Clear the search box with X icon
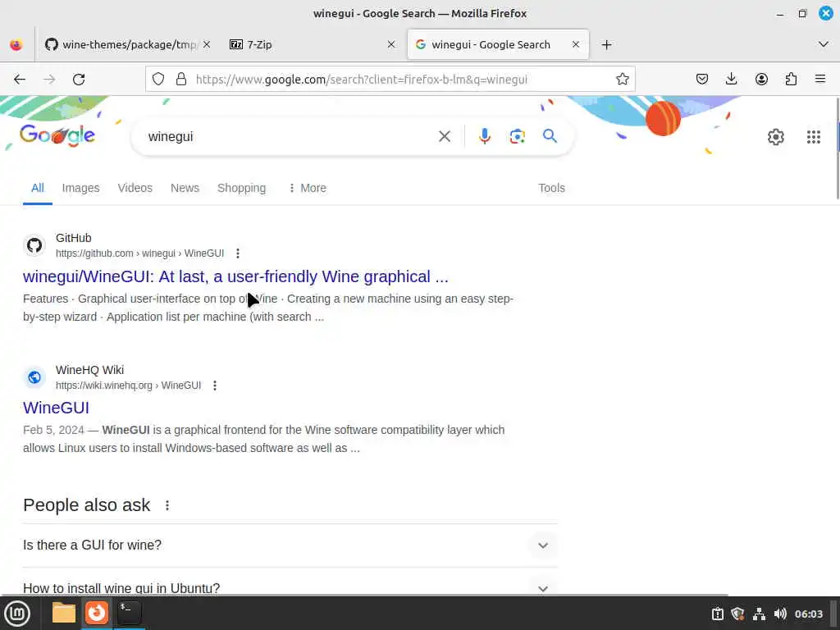Screen dimensions: 840x630 tap(444, 137)
